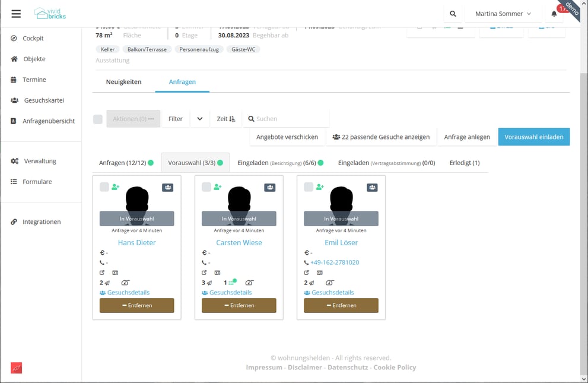The image size is (588, 383).
Task: Expand the Martina Sommer user dropdown
Action: click(x=503, y=14)
